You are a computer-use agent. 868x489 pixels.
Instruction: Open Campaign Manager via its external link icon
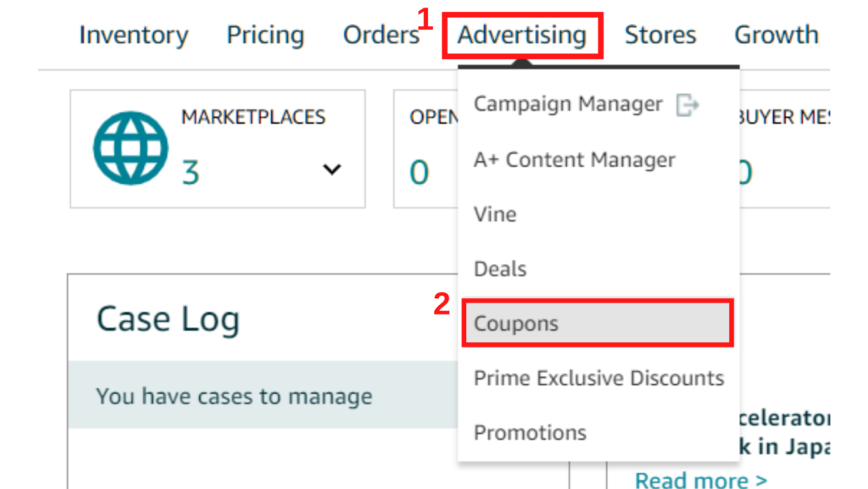(x=687, y=103)
